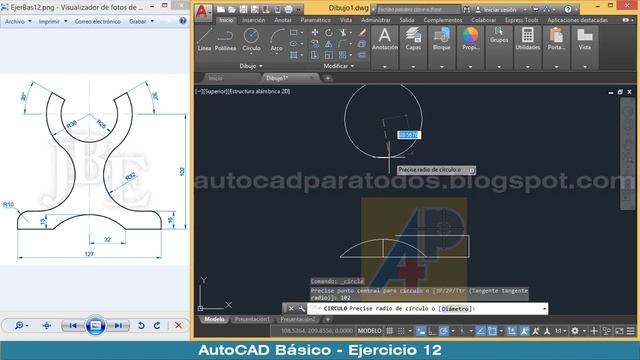Go to next image in photo viewer
This screenshot has height=360, width=640.
click(118, 325)
